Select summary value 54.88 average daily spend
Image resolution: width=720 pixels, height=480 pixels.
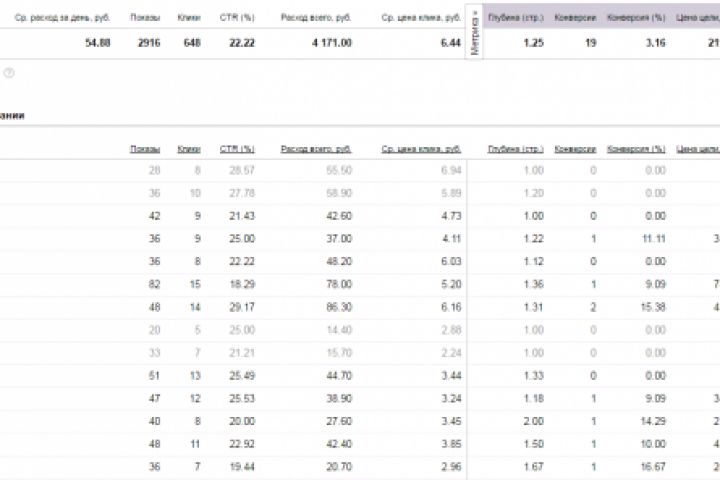(x=97, y=43)
